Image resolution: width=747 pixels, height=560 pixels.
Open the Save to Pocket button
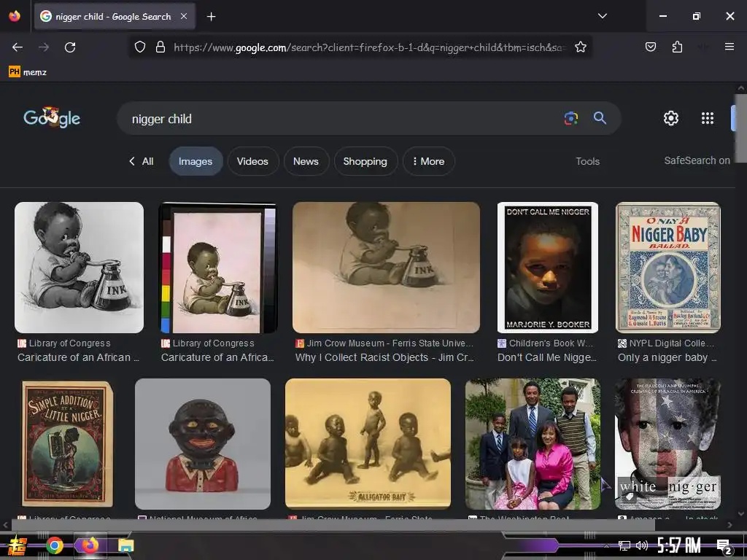[x=650, y=47]
